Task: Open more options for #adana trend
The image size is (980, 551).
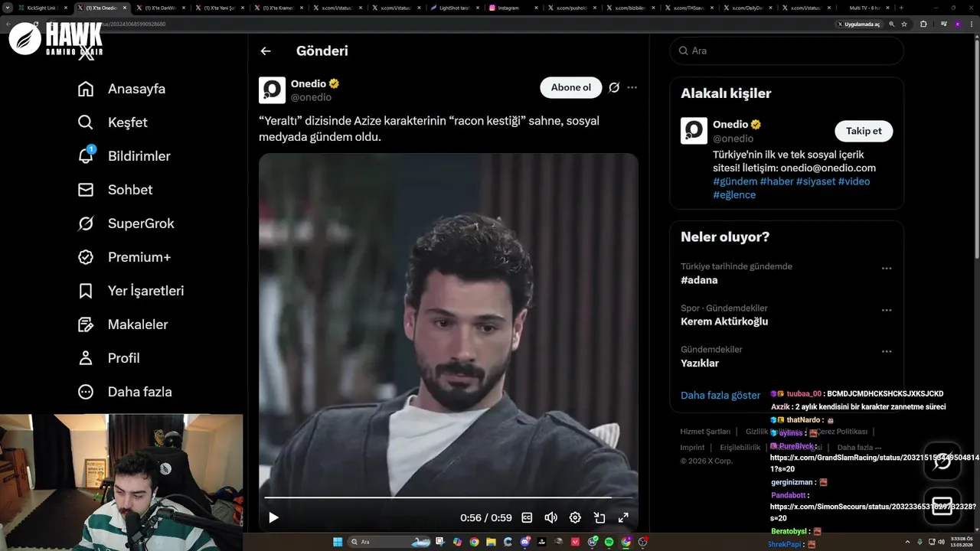Action: click(887, 269)
